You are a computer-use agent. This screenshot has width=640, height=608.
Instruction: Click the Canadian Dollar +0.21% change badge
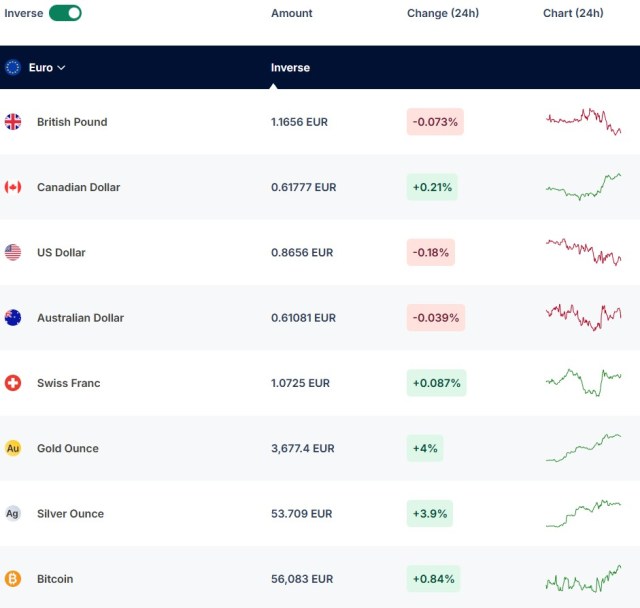click(432, 187)
